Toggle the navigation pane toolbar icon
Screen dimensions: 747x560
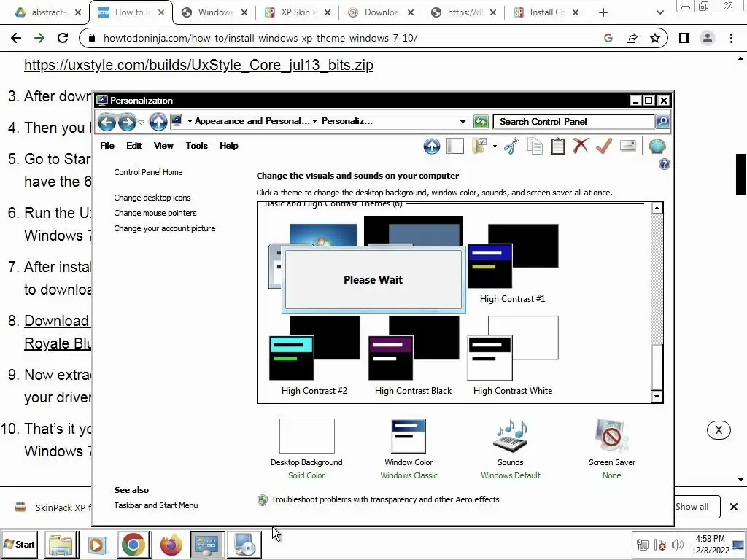455,146
